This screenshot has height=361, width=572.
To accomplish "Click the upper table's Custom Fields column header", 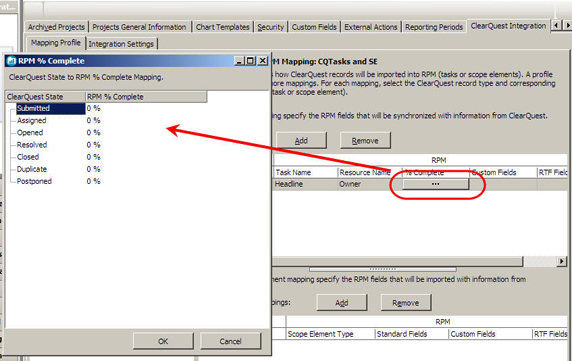I will click(x=503, y=172).
